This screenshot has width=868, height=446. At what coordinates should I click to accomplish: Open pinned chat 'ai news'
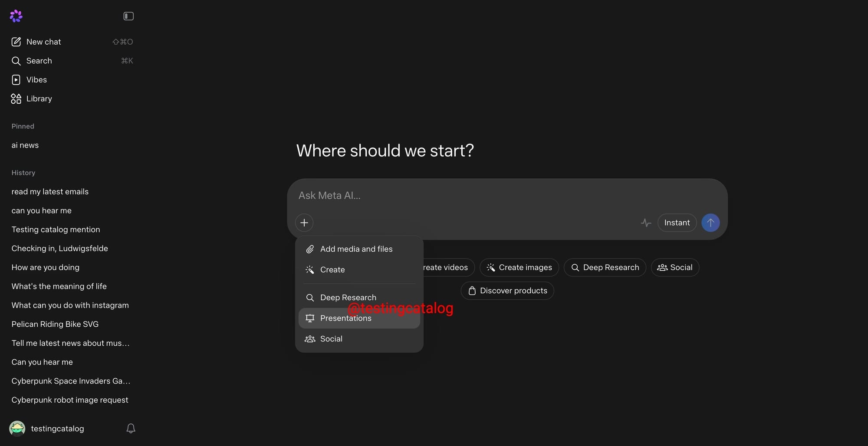point(25,145)
